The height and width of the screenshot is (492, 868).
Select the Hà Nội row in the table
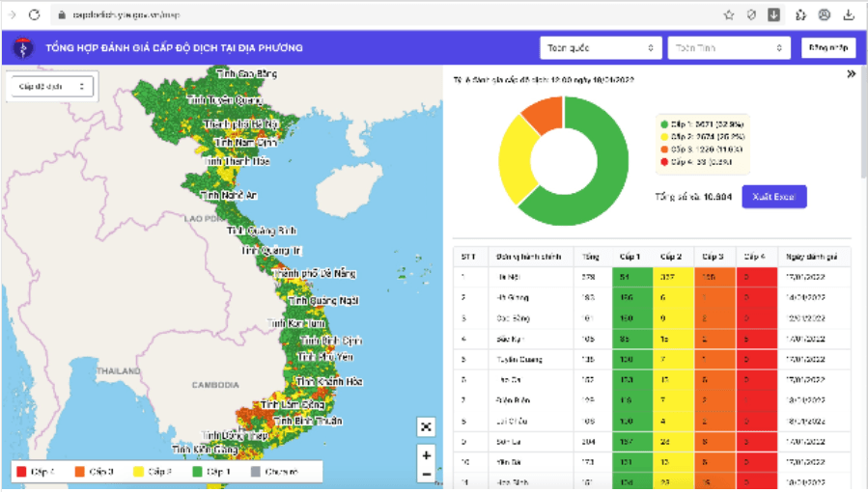[x=652, y=277]
